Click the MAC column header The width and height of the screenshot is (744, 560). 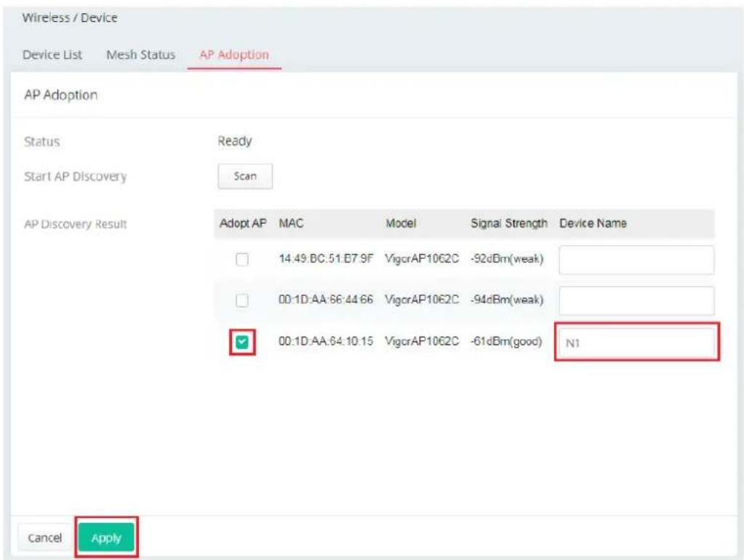tap(291, 223)
